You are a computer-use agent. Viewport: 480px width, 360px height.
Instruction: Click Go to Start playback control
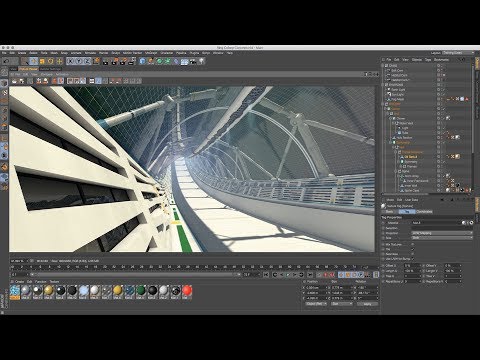pos(266,275)
